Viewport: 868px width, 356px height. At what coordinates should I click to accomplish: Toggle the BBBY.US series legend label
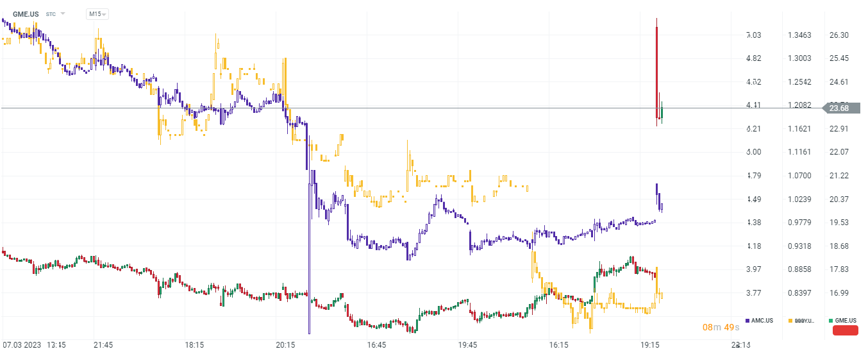pyautogui.click(x=805, y=320)
